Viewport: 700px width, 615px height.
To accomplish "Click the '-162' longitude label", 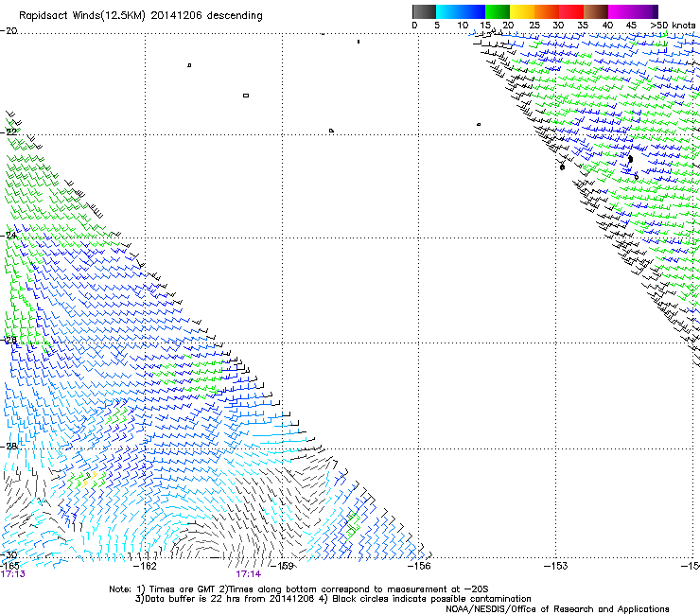I will pos(145,567).
